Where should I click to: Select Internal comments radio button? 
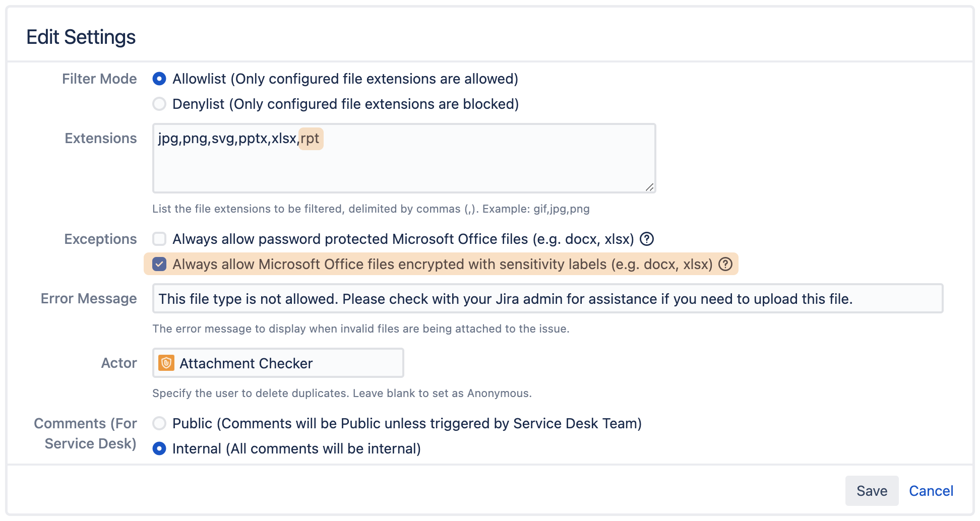pyautogui.click(x=159, y=448)
